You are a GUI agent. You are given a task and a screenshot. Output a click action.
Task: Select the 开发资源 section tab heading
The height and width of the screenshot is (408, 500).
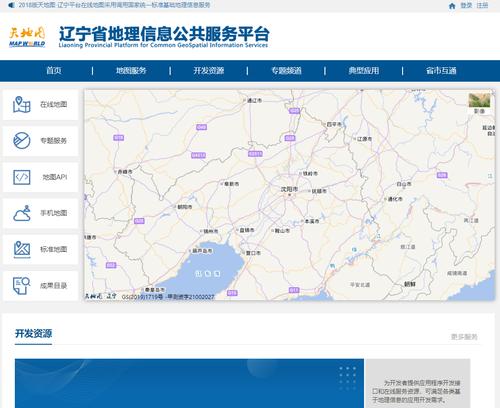33,333
